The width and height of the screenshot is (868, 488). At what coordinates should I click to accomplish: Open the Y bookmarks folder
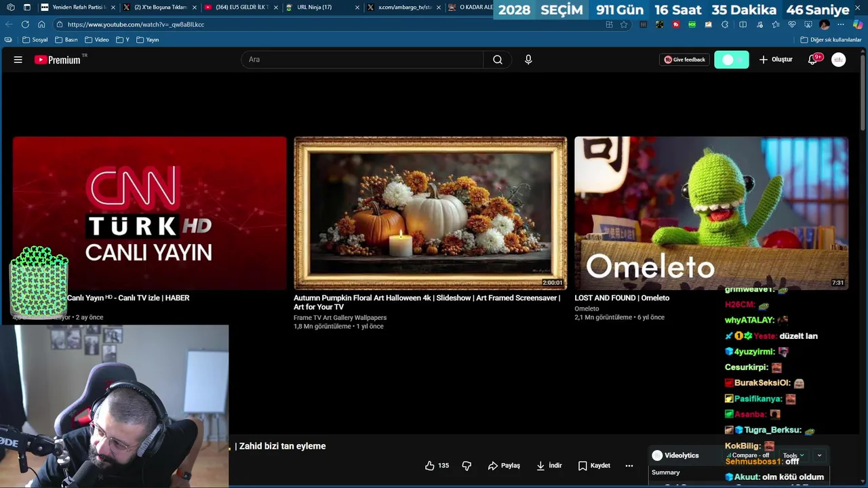tap(123, 40)
